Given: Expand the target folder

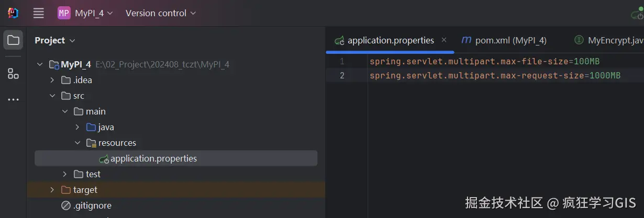Looking at the screenshot, I should pos(52,190).
